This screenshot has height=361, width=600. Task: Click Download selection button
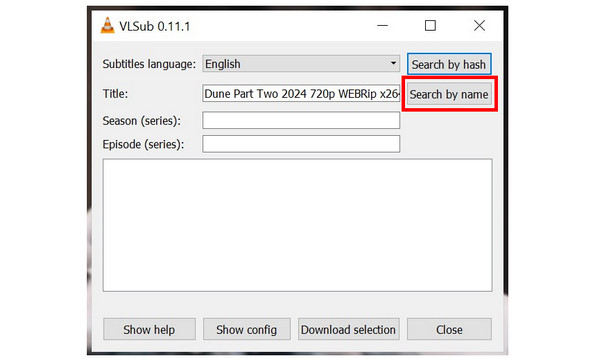coord(349,329)
